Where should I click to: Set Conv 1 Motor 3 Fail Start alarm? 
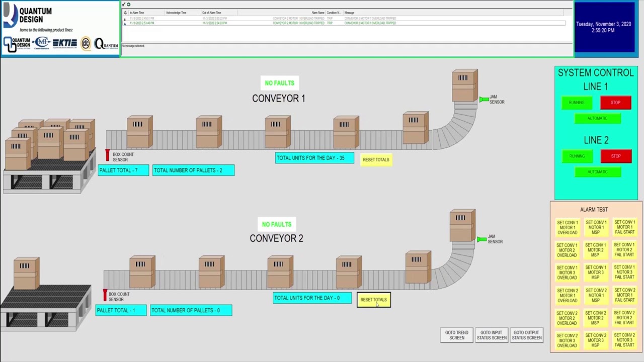click(624, 273)
